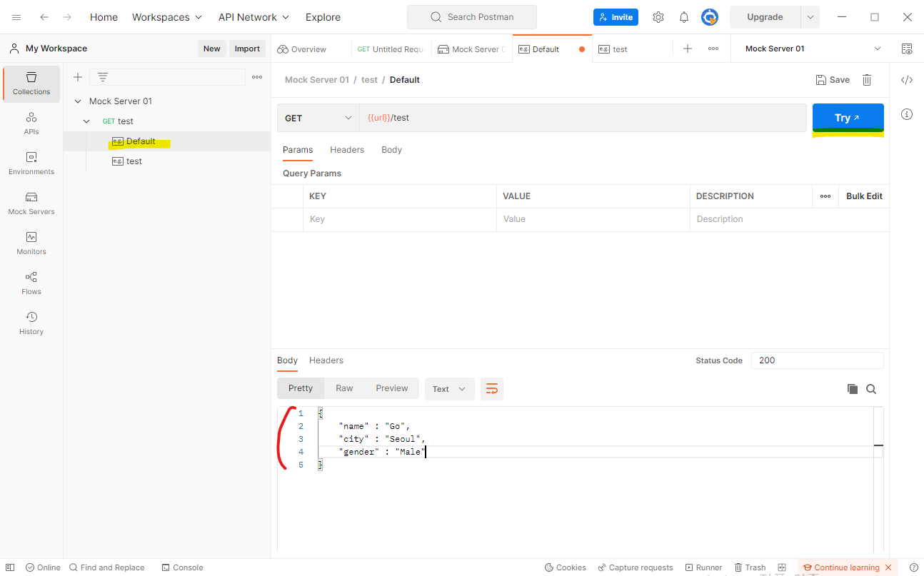Open the hamburger menu icon
Screen dimensions: 924x576
[x=16, y=17]
